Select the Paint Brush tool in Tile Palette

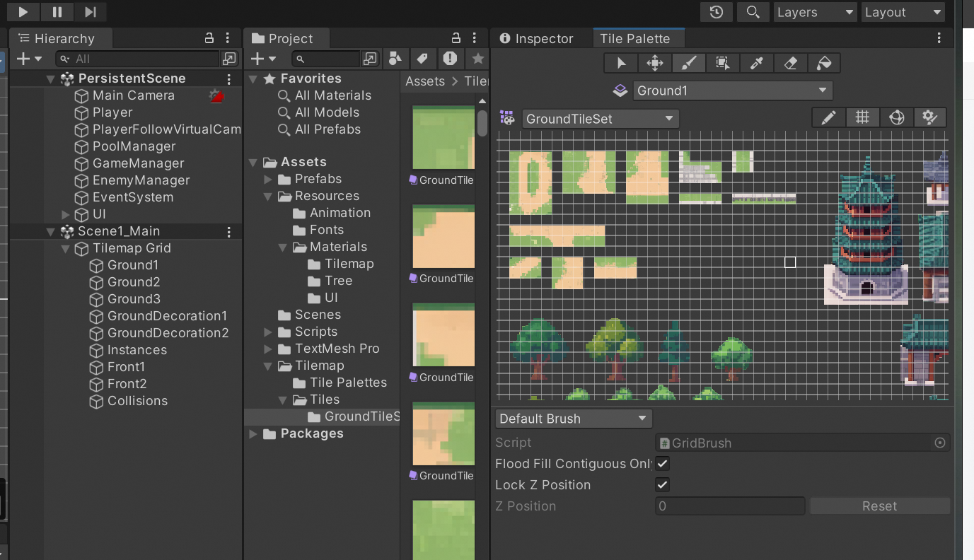(688, 63)
